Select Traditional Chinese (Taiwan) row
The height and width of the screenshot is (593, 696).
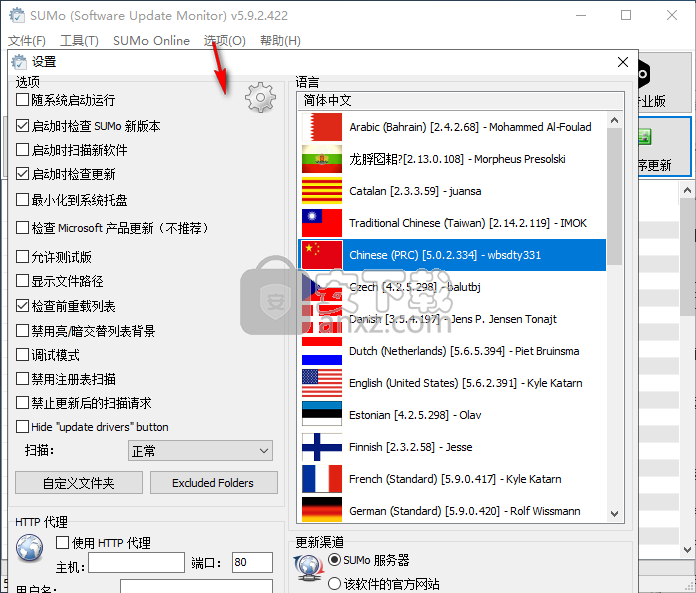(x=453, y=223)
